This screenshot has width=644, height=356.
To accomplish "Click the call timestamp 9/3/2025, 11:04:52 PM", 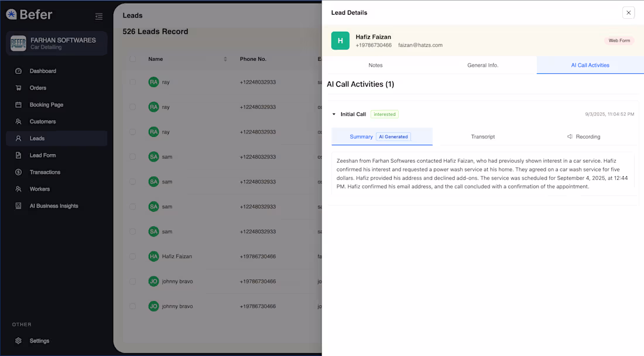I will pos(609,114).
